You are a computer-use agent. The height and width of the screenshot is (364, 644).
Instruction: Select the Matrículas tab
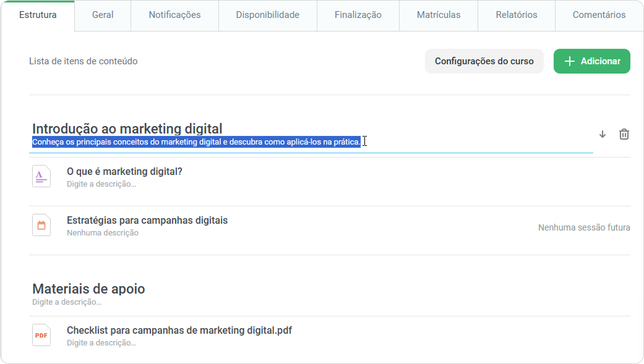click(x=439, y=15)
